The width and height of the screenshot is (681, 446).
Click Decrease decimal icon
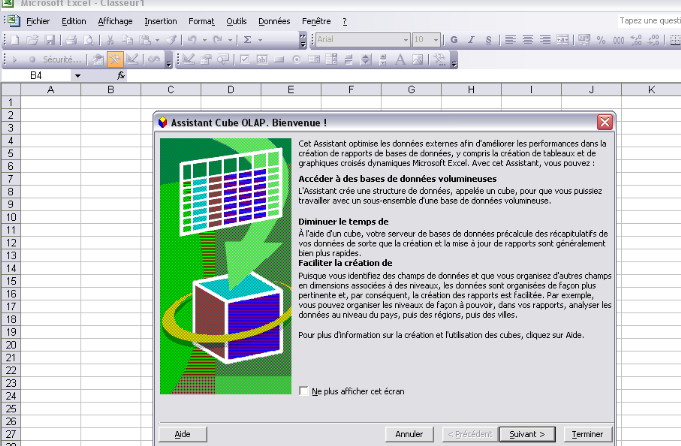tap(653, 40)
